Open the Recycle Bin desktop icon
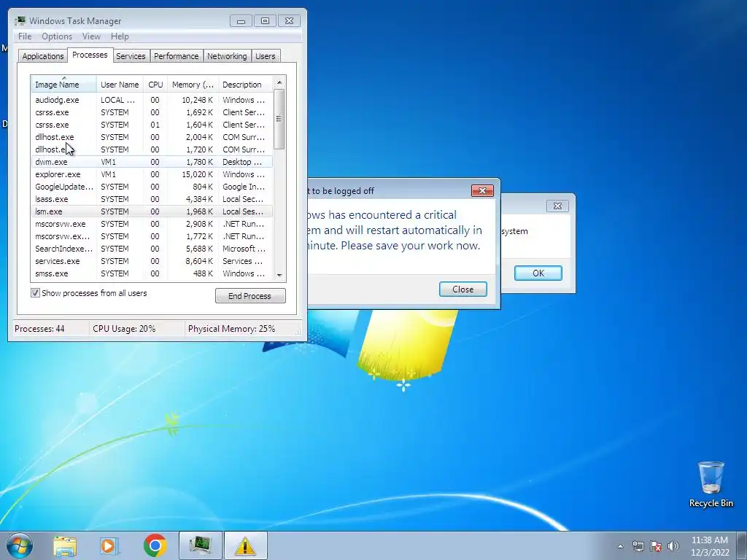 (711, 484)
